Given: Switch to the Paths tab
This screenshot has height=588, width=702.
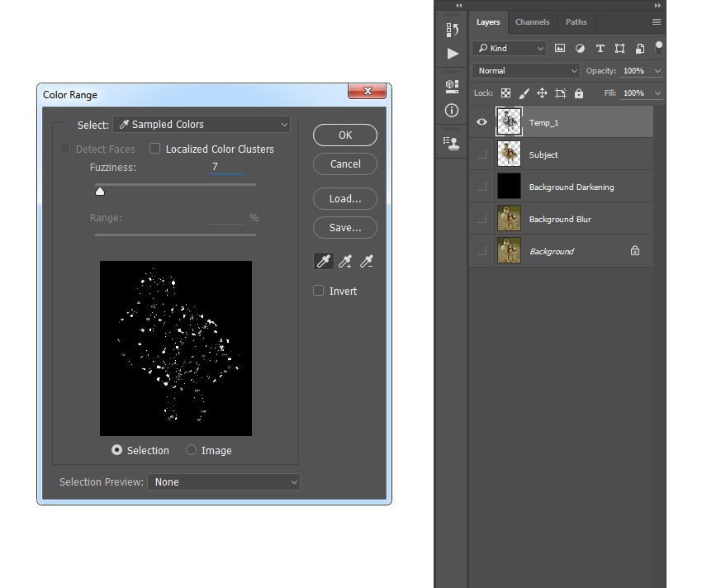Looking at the screenshot, I should [576, 22].
